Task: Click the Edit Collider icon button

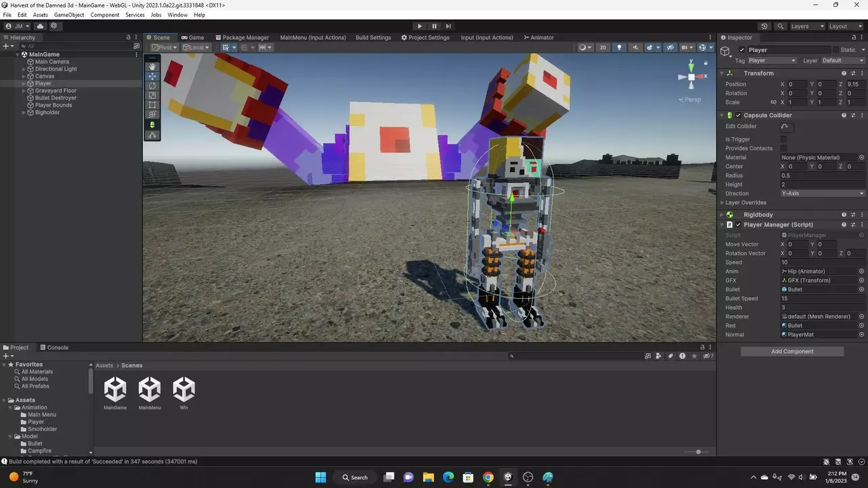Action: coord(785,127)
